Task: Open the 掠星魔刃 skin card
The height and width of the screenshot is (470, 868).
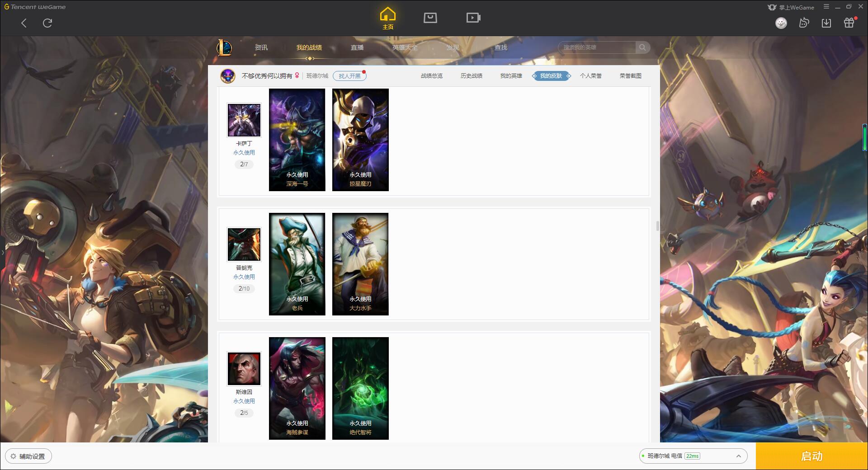Action: 360,140
